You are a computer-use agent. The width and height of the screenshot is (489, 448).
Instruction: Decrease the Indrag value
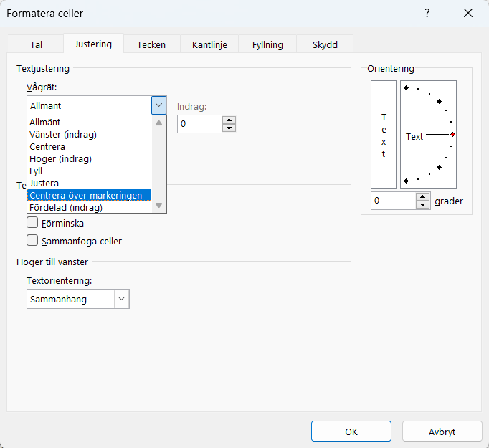tap(229, 128)
